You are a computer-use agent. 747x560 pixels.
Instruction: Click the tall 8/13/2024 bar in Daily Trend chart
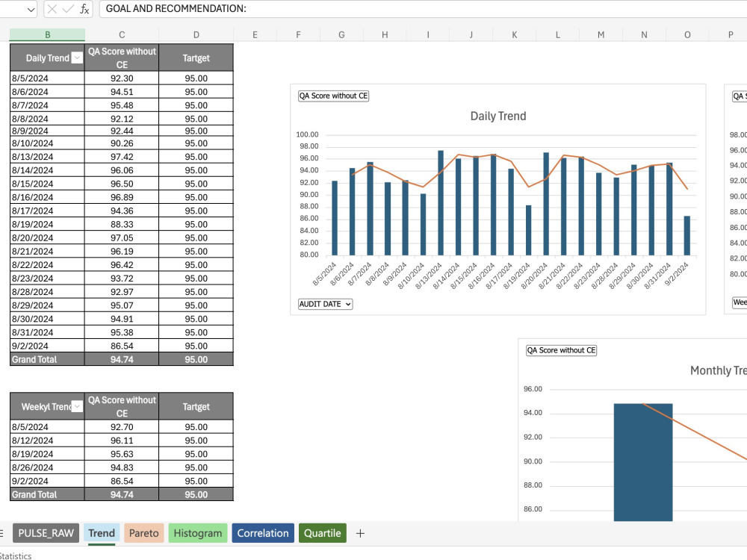point(441,203)
